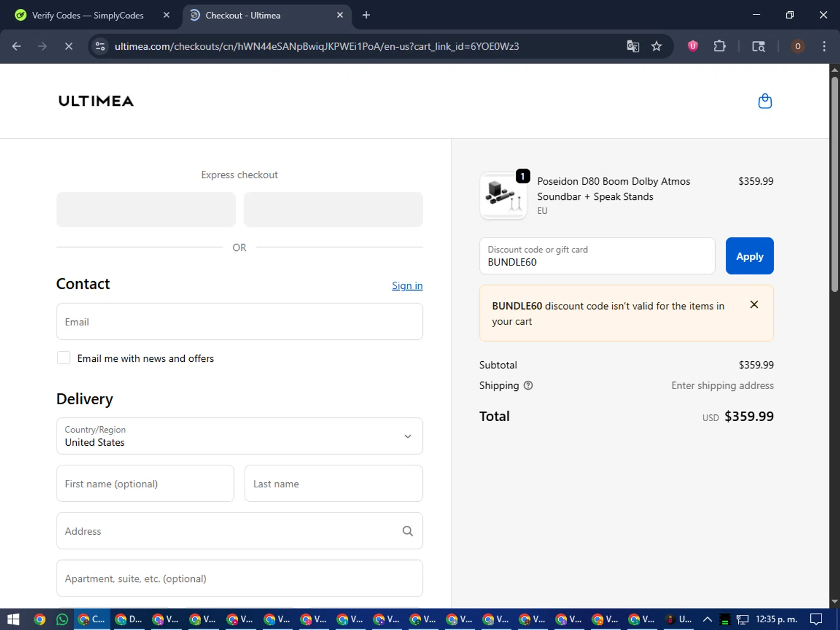This screenshot has width=840, height=630.
Task: Open the browser profile avatar O
Action: point(797,46)
